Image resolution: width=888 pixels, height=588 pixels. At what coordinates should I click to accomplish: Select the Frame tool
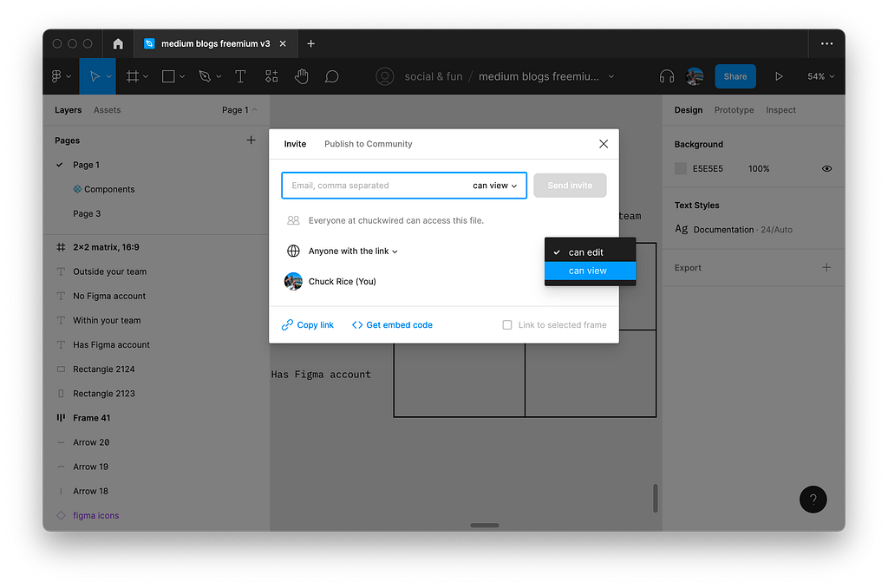pos(133,76)
